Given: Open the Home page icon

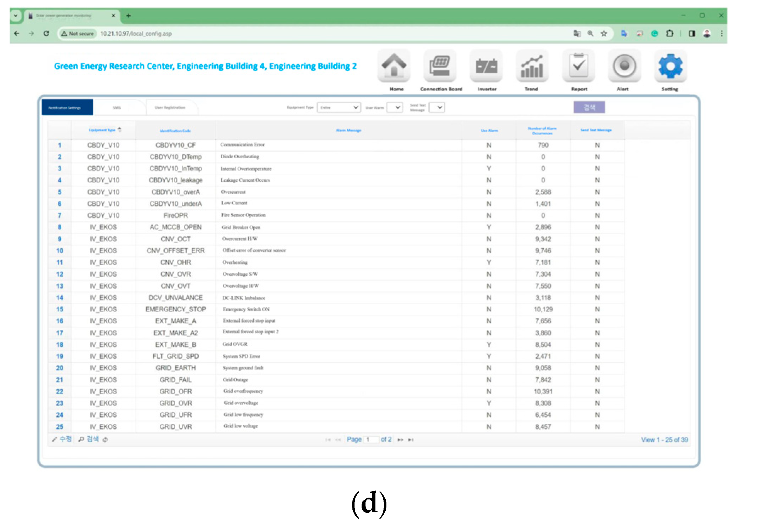Looking at the screenshot, I should click(x=394, y=66).
